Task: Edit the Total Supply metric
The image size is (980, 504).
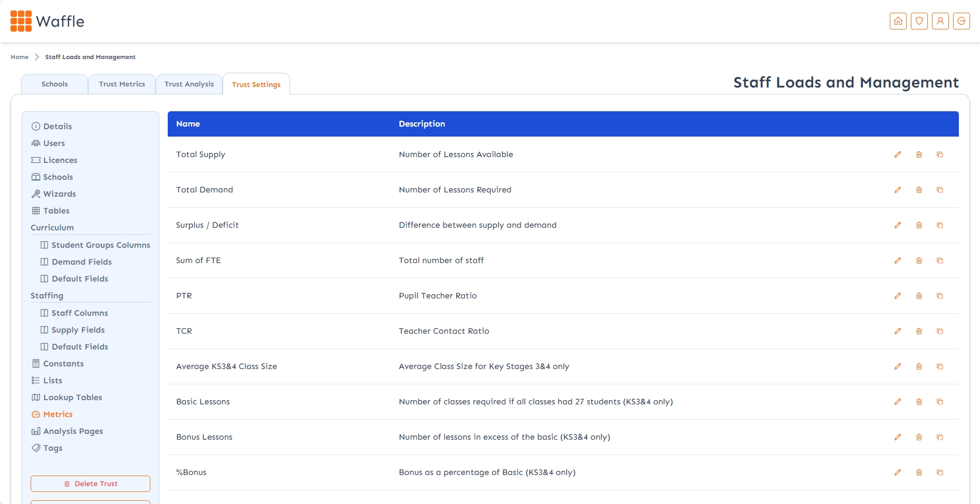Action: [x=897, y=154]
